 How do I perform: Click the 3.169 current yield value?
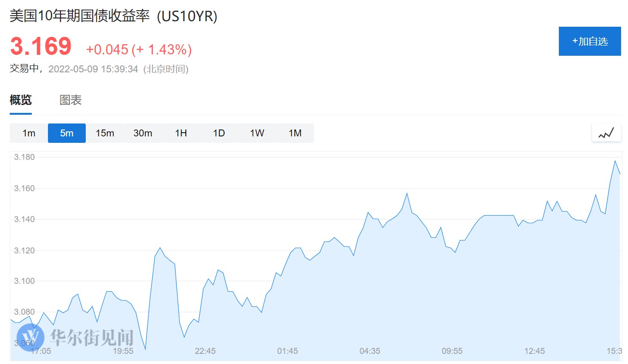click(41, 47)
